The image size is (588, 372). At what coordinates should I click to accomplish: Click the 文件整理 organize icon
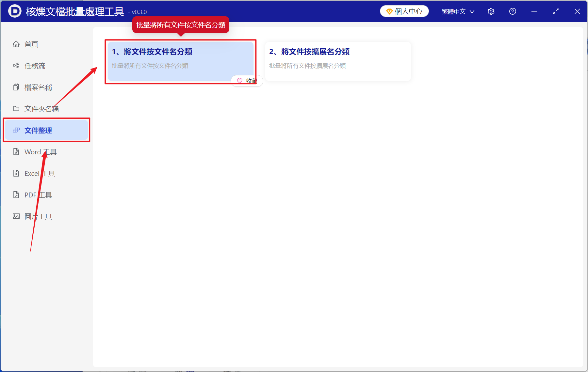point(16,130)
